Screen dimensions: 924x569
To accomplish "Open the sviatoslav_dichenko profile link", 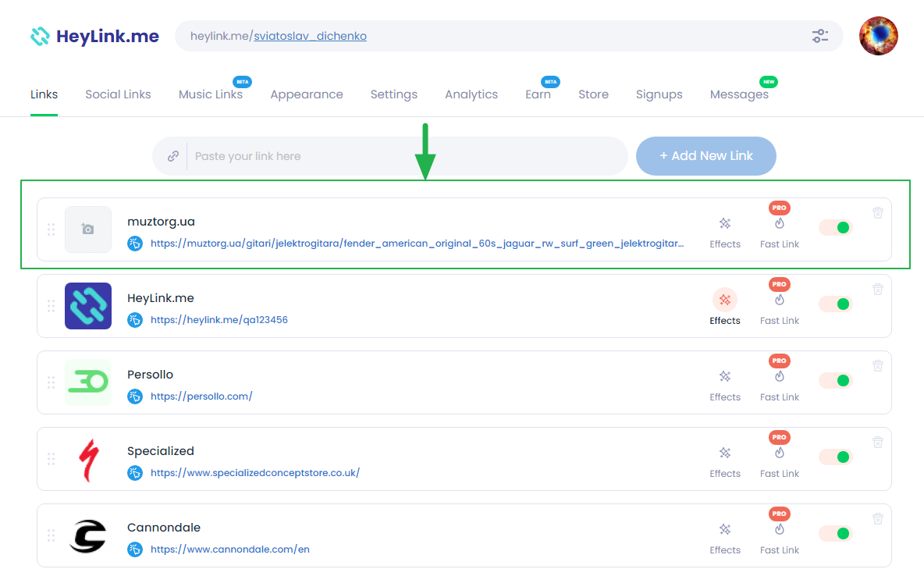I will tap(310, 36).
